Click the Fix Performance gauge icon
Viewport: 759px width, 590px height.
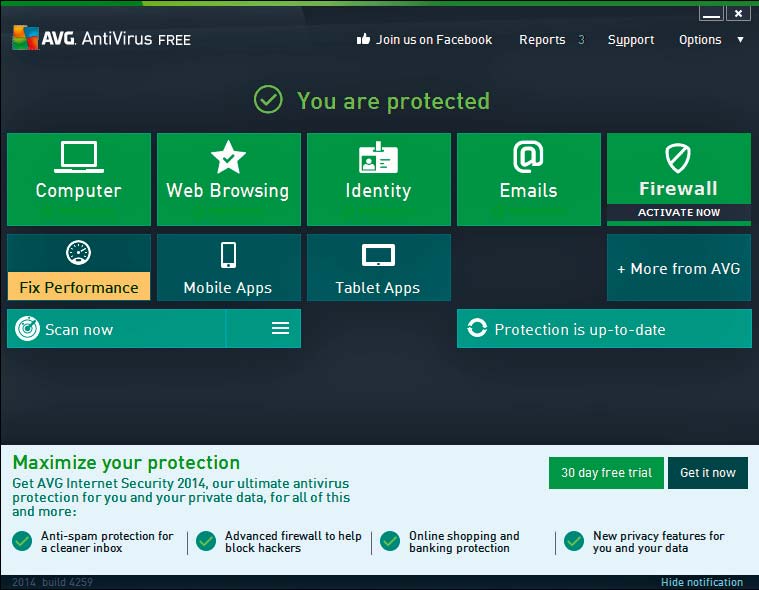click(78, 252)
